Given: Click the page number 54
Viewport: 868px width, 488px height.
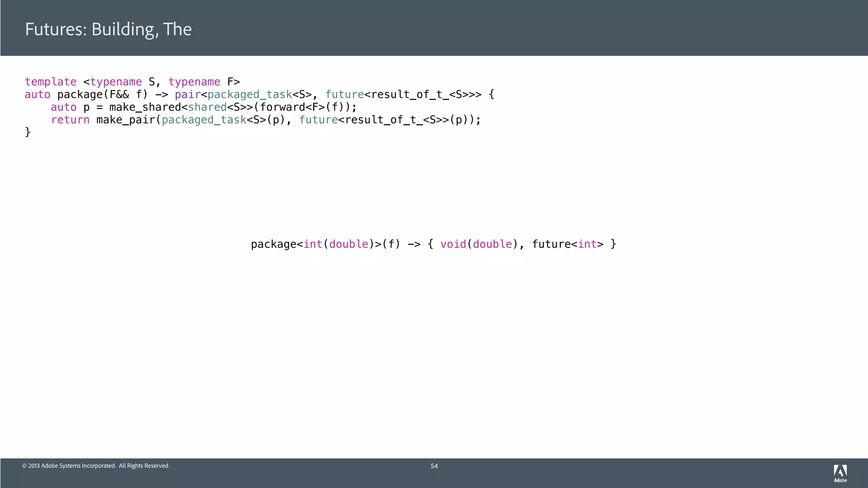Looking at the screenshot, I should [x=434, y=466].
